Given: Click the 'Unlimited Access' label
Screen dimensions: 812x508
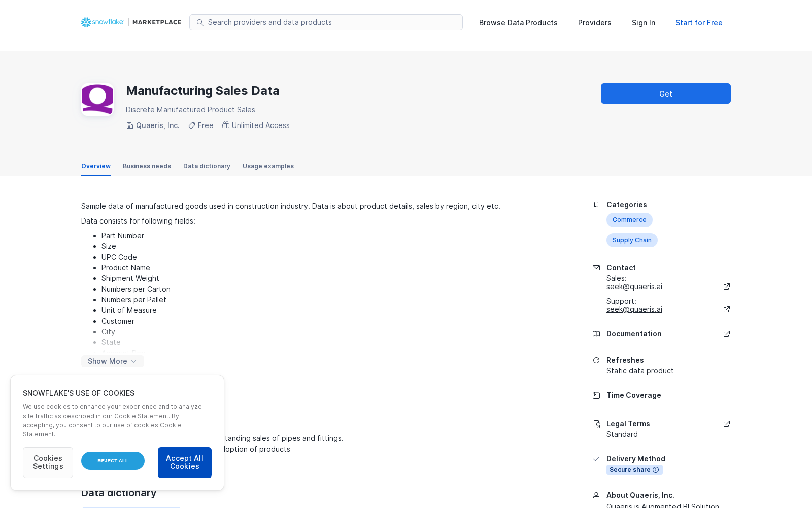Looking at the screenshot, I should pyautogui.click(x=261, y=125).
